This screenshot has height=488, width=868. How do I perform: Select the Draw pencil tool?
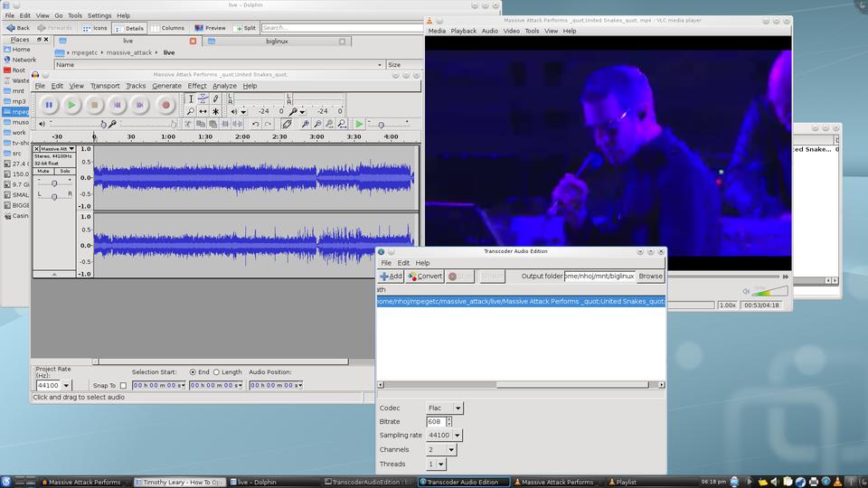[x=215, y=99]
